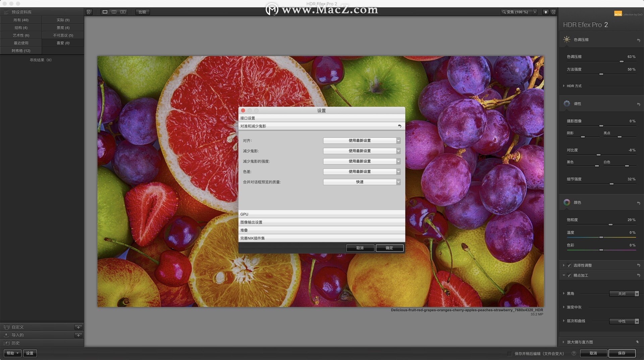
Task: Reset the 颜色 section with arrow icon
Action: [638, 203]
